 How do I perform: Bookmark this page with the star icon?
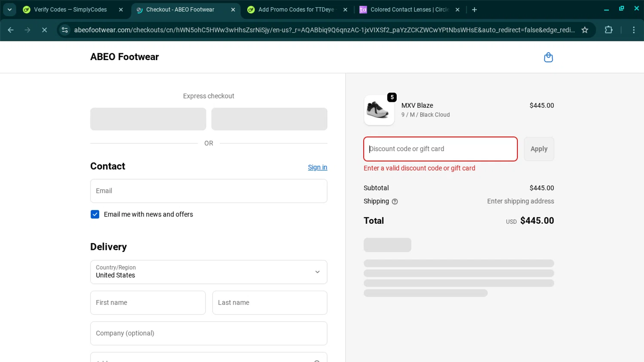tap(584, 30)
